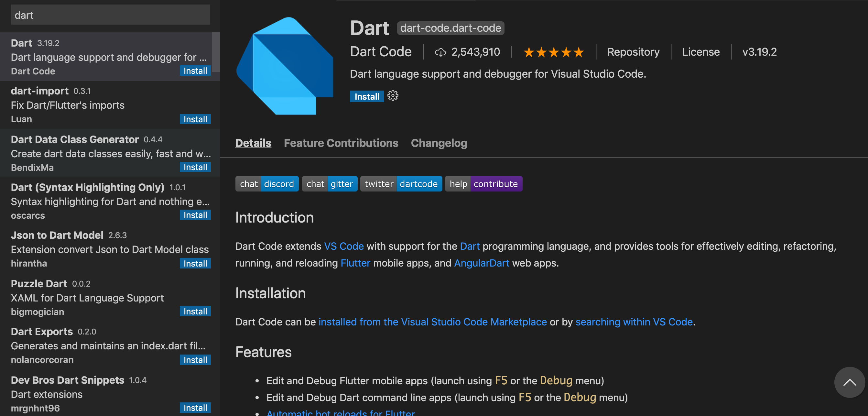Screen dimensions: 868x416
Task: Open the Automatic hot reloads for Flutter link
Action: click(340, 413)
